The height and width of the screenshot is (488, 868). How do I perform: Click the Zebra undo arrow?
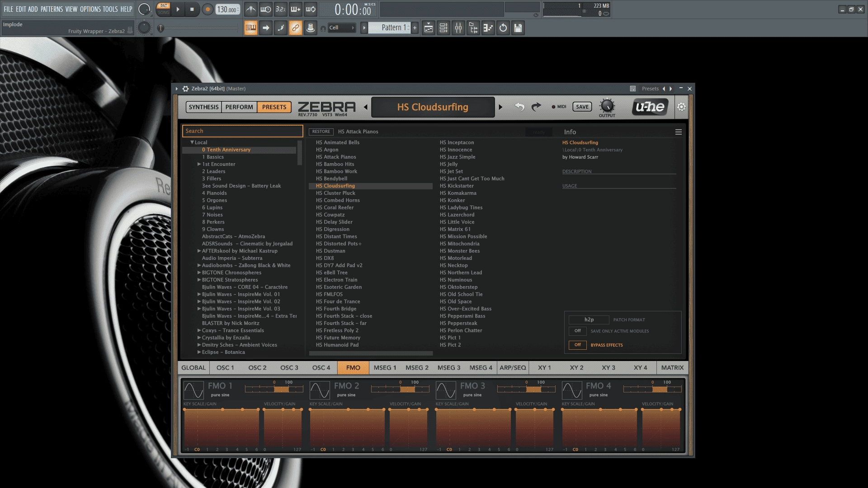519,107
